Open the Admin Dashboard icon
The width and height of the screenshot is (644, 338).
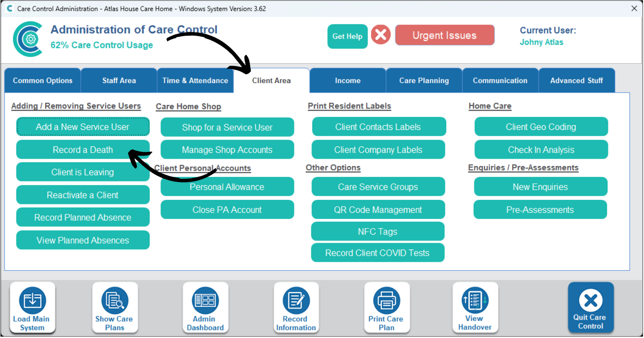point(206,307)
